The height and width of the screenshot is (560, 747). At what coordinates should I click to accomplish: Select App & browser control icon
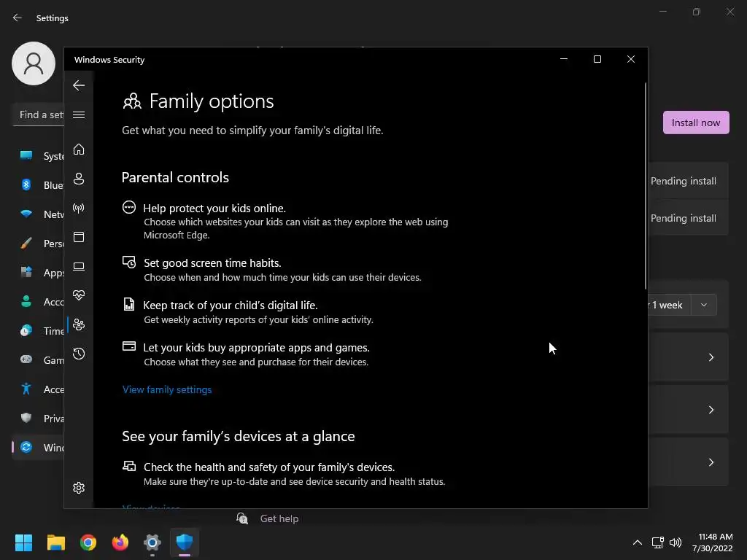click(x=79, y=237)
